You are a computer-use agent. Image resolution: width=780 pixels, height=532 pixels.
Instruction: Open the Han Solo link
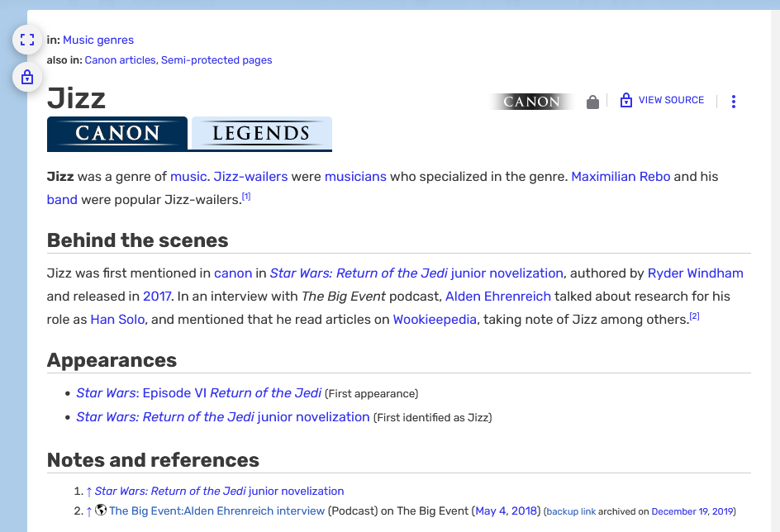pyautogui.click(x=117, y=319)
